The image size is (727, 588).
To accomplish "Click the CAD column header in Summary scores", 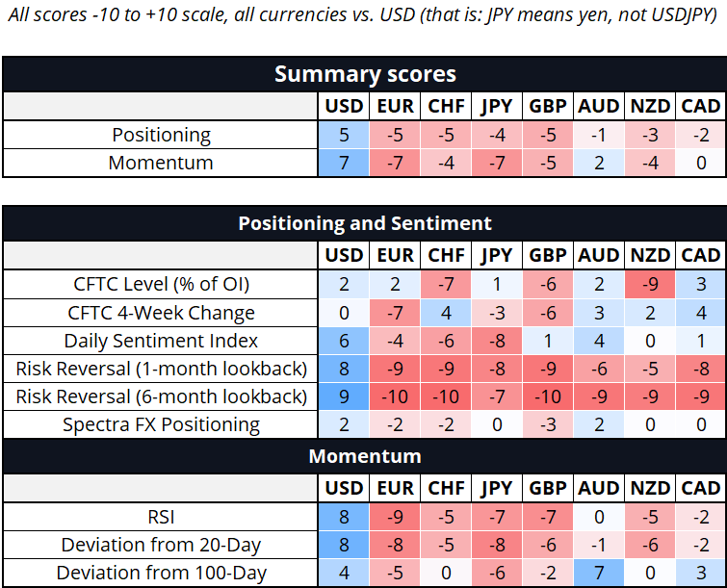I will coord(700,106).
